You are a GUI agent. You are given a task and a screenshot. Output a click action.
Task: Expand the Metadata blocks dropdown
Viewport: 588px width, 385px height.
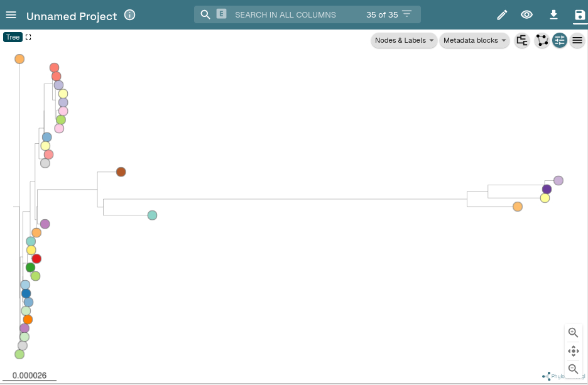[x=474, y=41]
